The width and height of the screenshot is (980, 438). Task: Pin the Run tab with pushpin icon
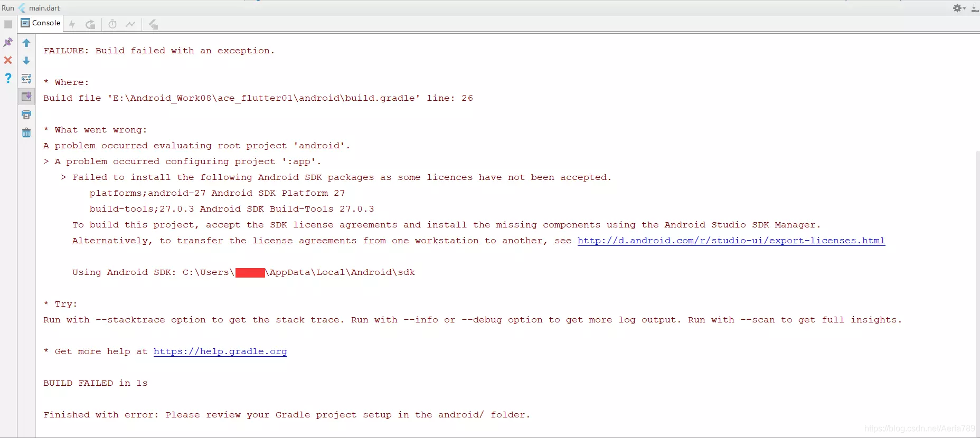[x=8, y=42]
